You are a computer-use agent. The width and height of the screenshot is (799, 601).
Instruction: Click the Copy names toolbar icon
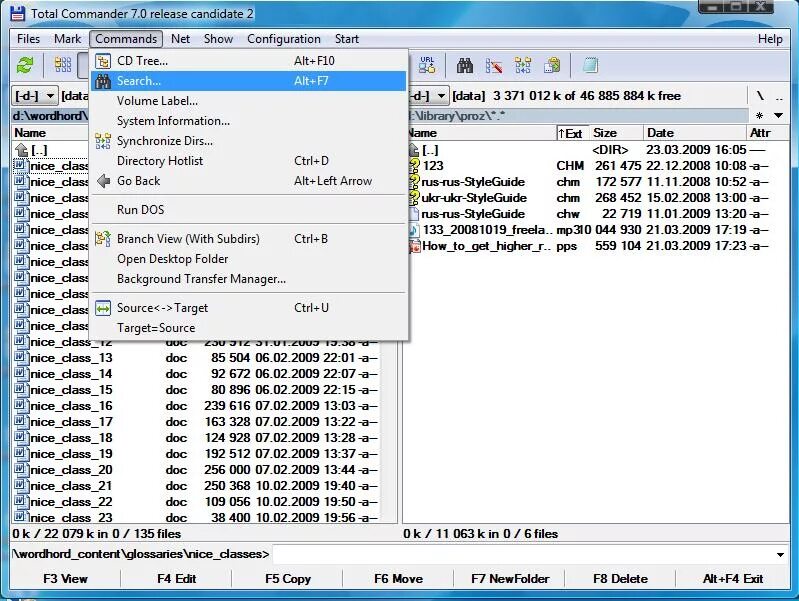pyautogui.click(x=552, y=65)
